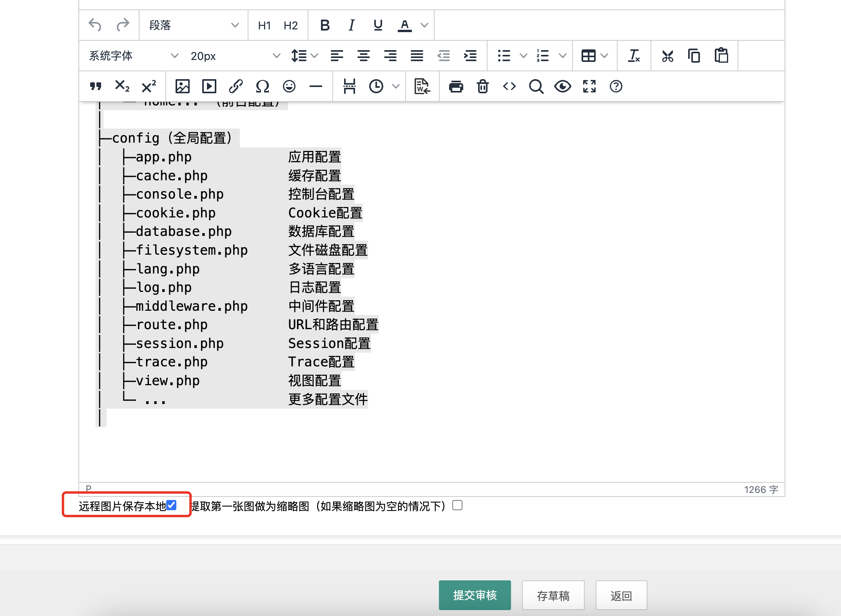
Task: Open the 系统字体 font family dropdown
Action: coord(133,56)
